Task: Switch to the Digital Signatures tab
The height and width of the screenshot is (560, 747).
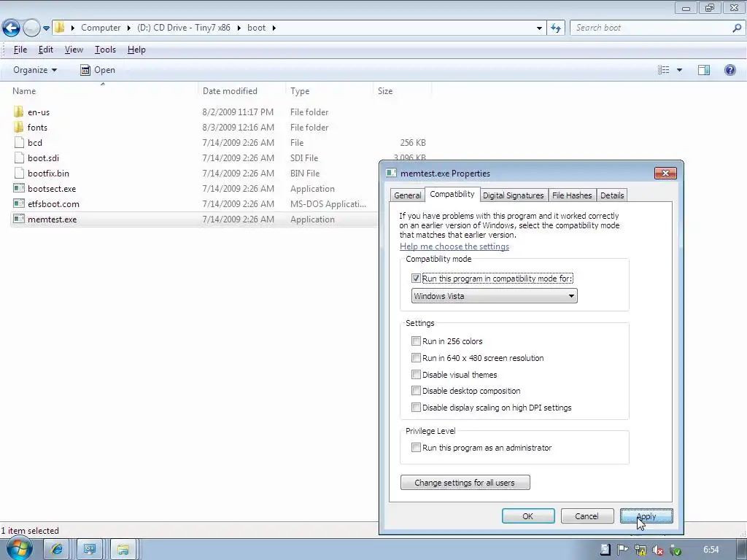Action: pyautogui.click(x=513, y=195)
